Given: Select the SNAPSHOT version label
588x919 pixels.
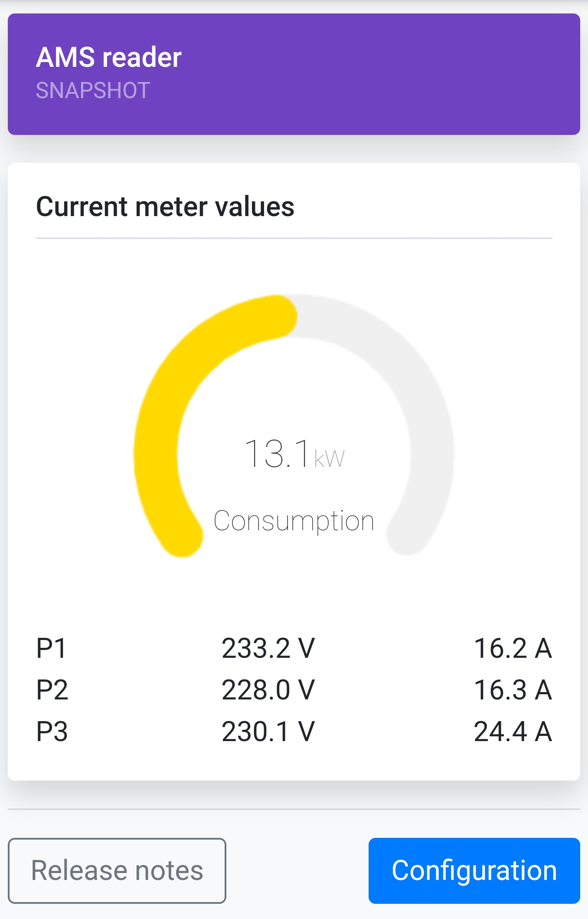Looking at the screenshot, I should click(93, 91).
